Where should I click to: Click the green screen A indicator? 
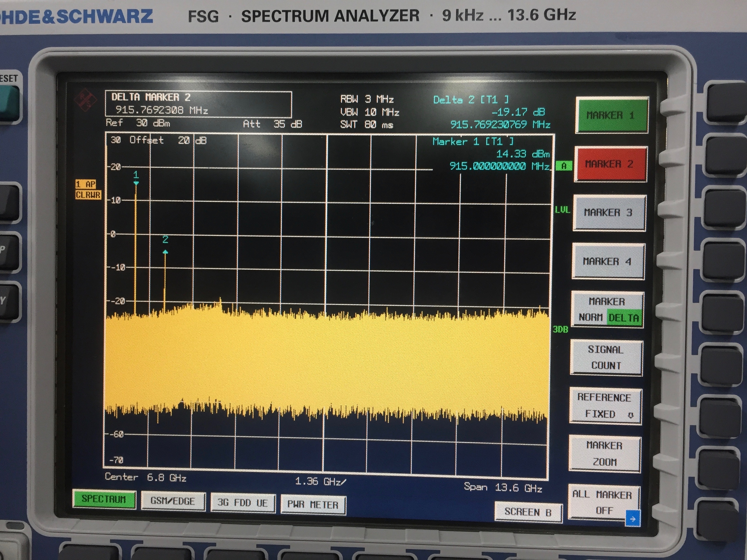pos(564,166)
